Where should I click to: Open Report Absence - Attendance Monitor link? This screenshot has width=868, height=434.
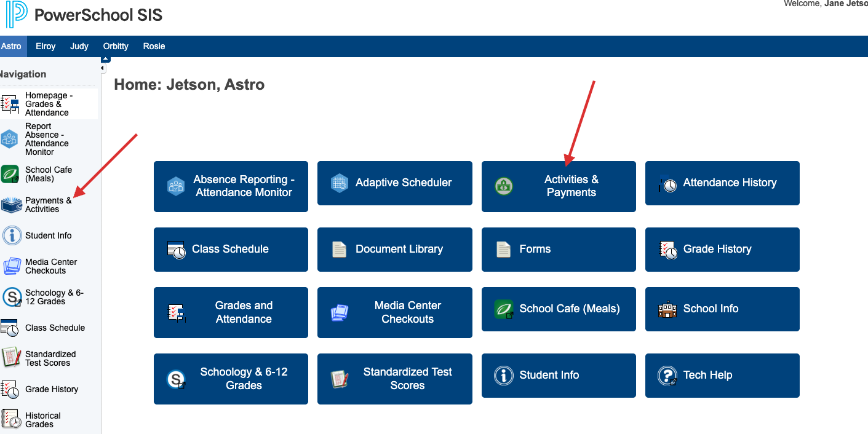pos(47,139)
